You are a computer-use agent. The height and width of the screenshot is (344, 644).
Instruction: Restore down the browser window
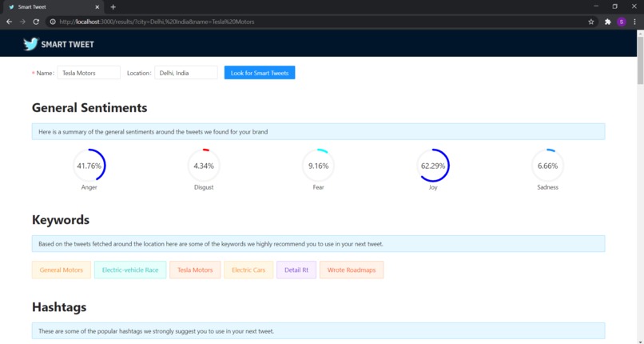click(x=615, y=6)
